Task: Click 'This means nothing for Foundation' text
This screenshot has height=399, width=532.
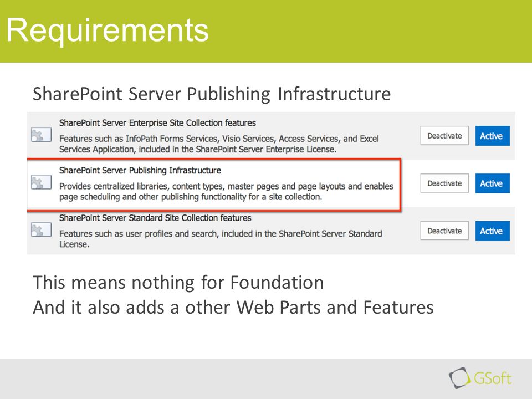Action: tap(178, 282)
